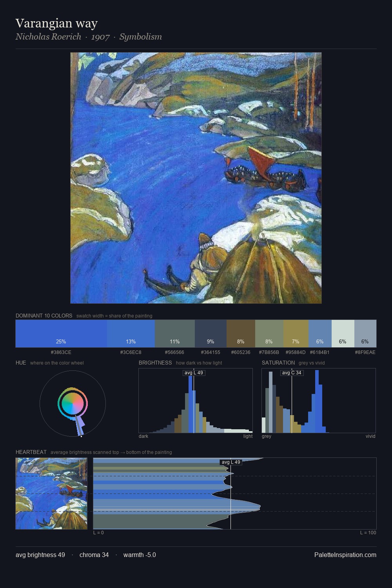Screen dimensions: 392x588
Task: Click the '#7B856B' hex code label
Action: [269, 352]
